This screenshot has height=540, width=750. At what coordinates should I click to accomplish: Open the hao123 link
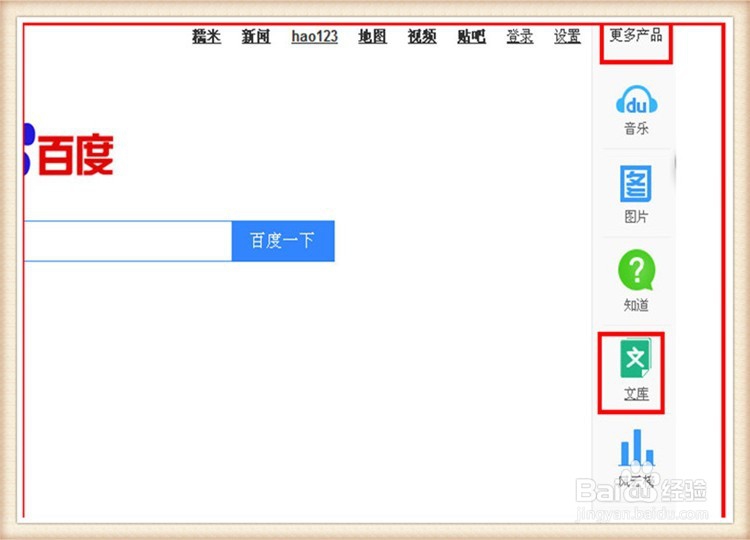tap(314, 36)
